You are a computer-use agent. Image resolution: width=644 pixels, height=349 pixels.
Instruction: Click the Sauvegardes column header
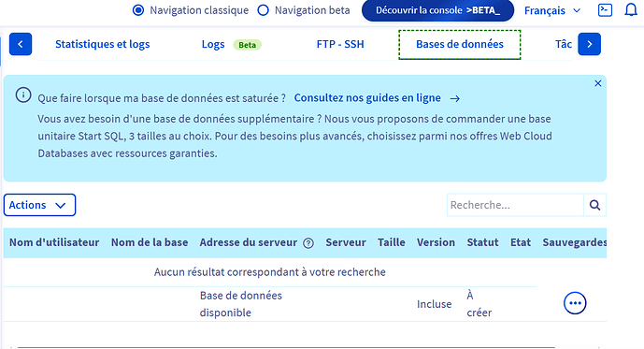pos(574,242)
